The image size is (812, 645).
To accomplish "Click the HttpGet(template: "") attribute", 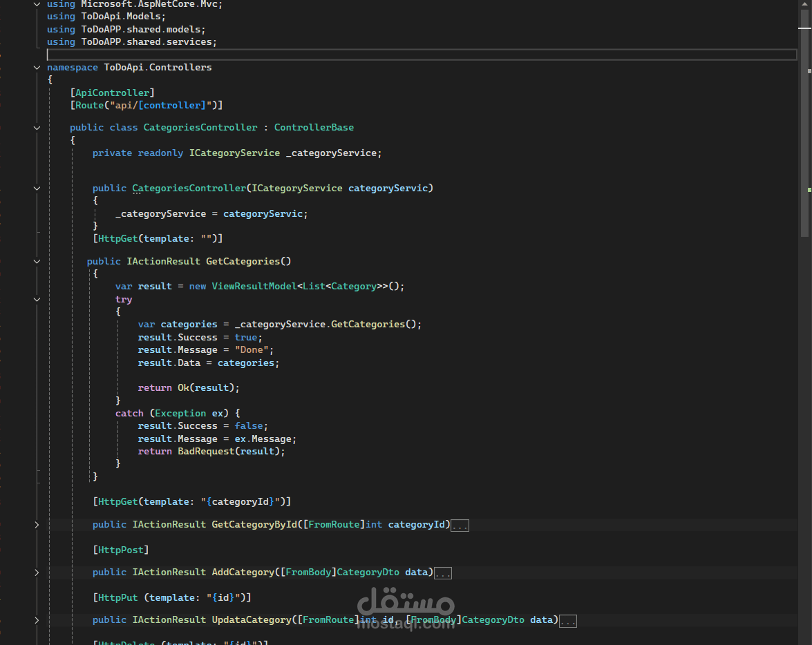I will point(158,239).
